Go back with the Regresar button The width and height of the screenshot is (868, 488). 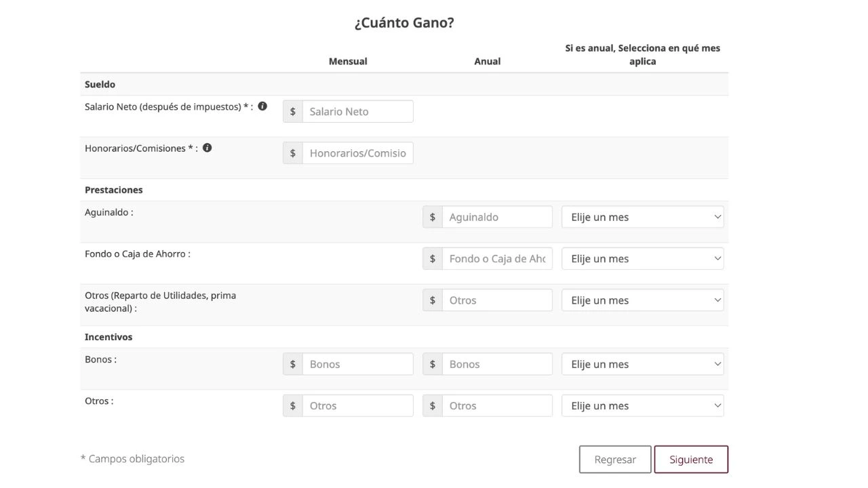[615, 460]
